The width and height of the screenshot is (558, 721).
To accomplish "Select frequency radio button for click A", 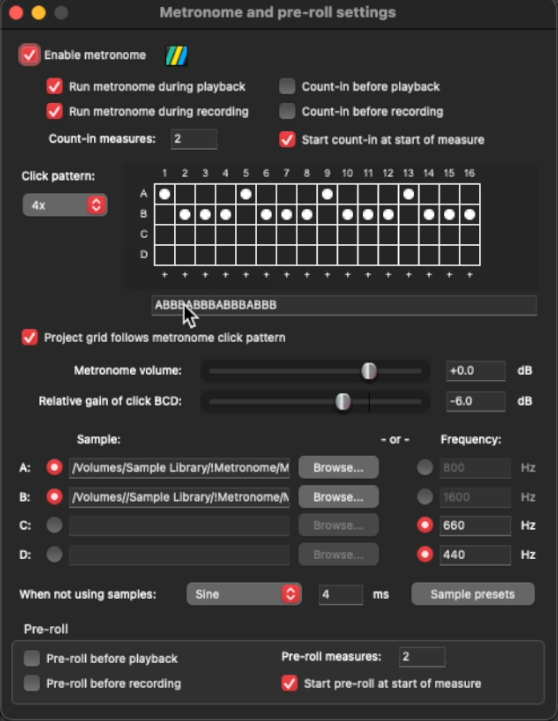I will [425, 468].
